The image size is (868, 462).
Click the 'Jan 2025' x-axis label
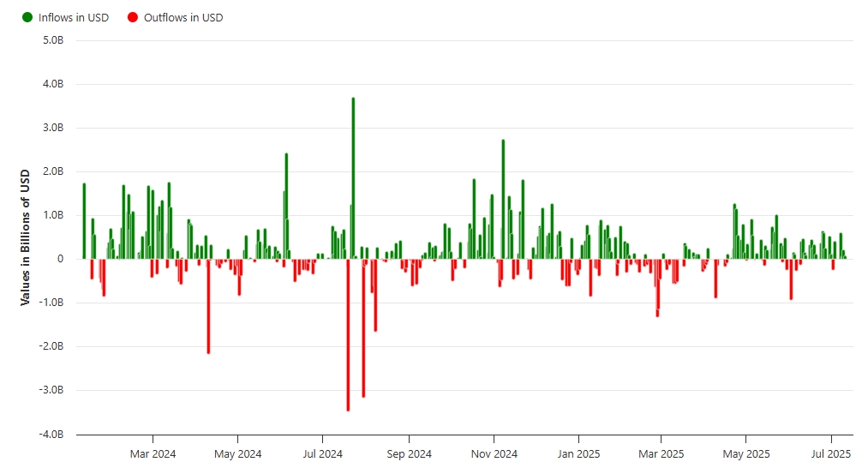(578, 453)
